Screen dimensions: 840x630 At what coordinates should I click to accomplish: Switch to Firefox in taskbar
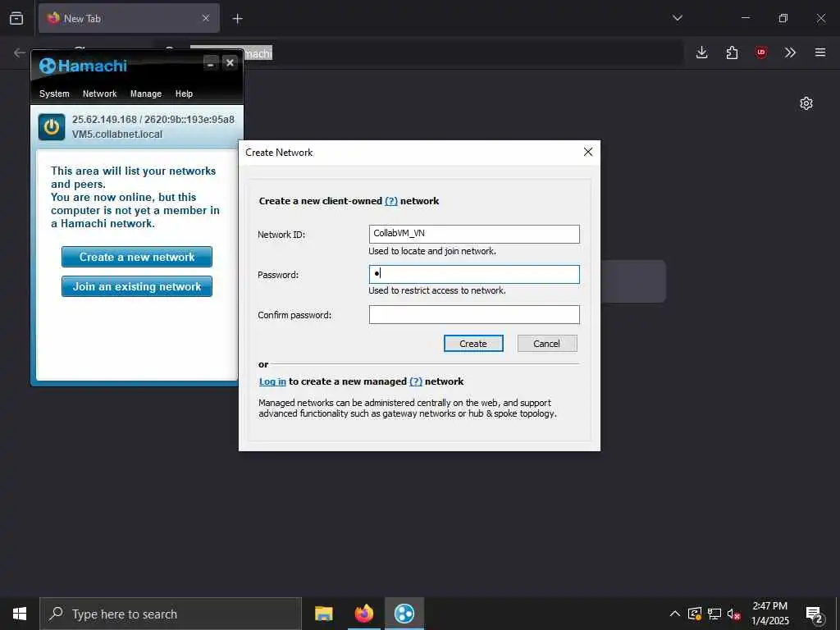pos(363,614)
